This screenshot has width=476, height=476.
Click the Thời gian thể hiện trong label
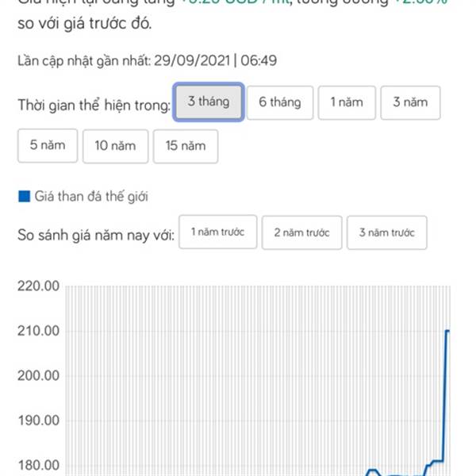[94, 105]
